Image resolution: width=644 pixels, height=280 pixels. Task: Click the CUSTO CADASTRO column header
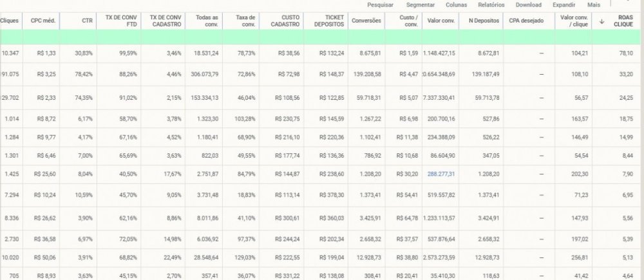pyautogui.click(x=285, y=21)
